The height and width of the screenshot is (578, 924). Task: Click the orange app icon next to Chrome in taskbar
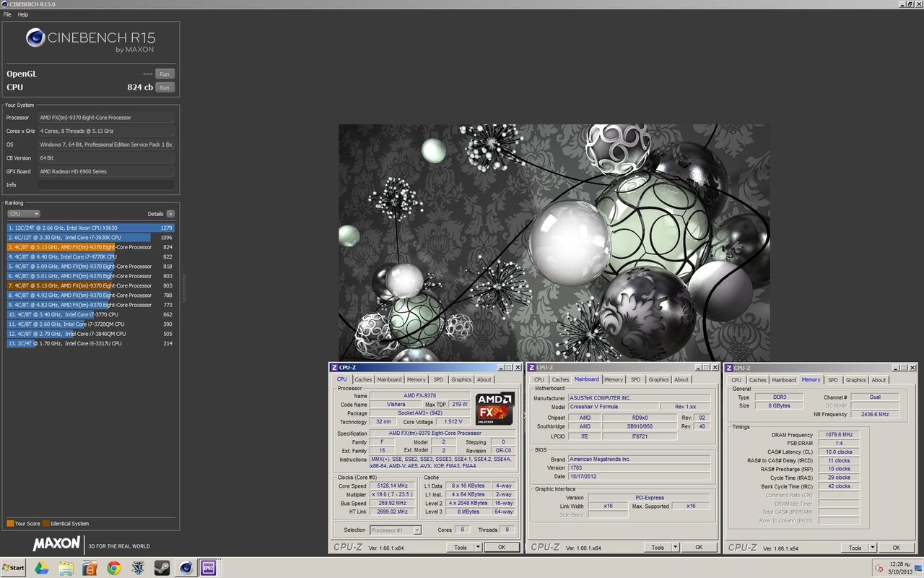(x=90, y=568)
